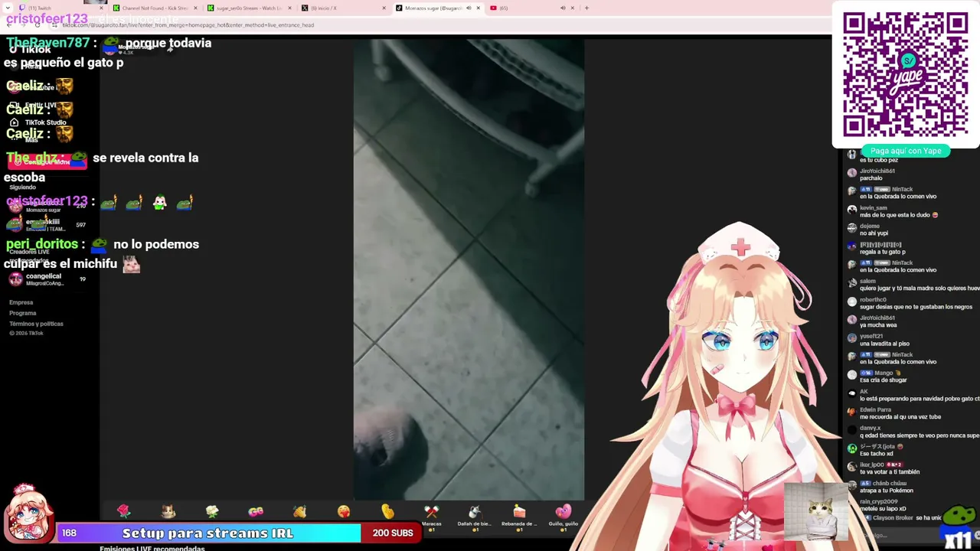Screen dimensions: 980x551
Task: Send the GG gift
Action: (256, 512)
